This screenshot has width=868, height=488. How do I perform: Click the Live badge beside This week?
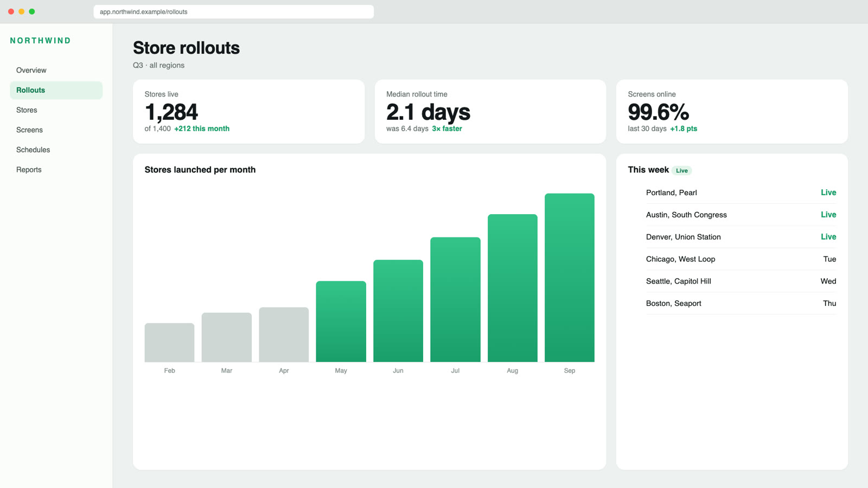pos(681,170)
